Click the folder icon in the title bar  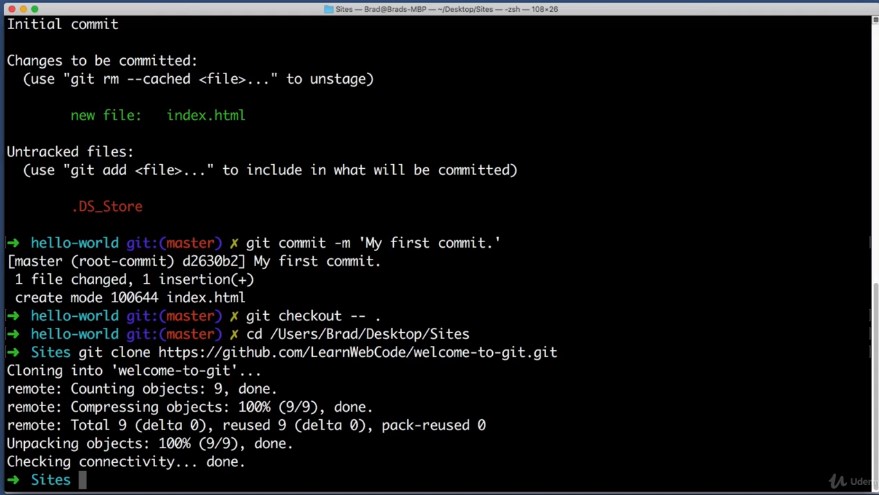point(329,8)
